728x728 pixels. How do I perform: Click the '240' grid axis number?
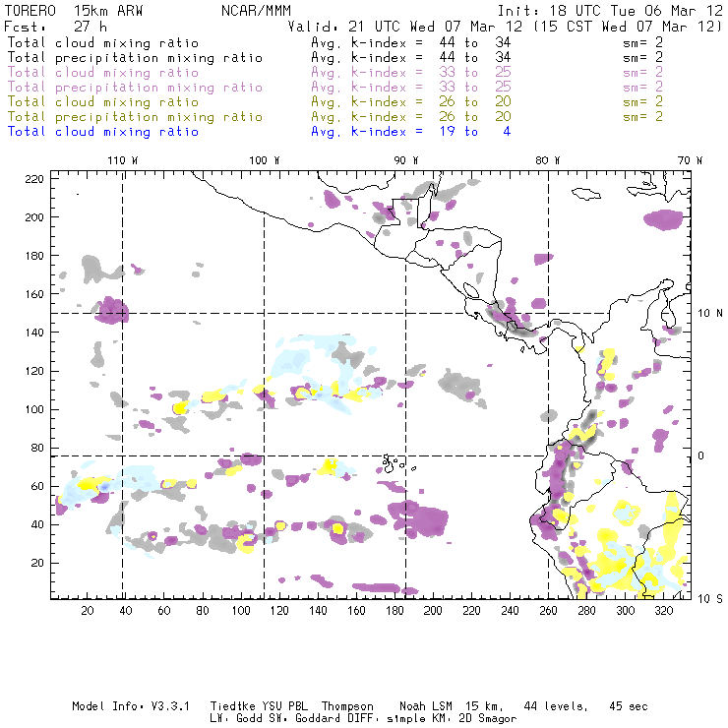point(510,611)
